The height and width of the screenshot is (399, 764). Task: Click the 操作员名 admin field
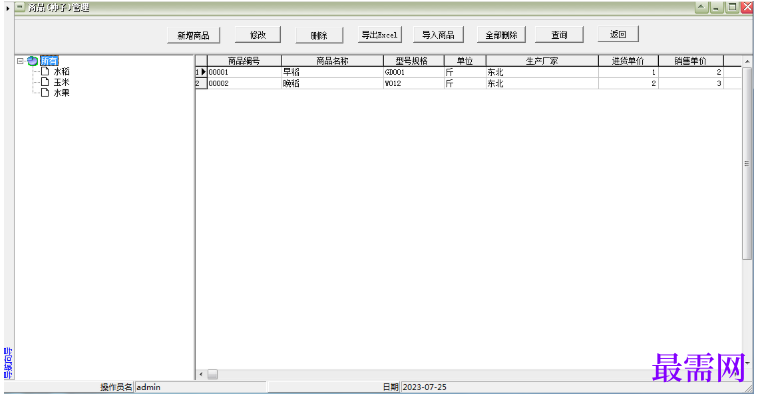point(200,387)
